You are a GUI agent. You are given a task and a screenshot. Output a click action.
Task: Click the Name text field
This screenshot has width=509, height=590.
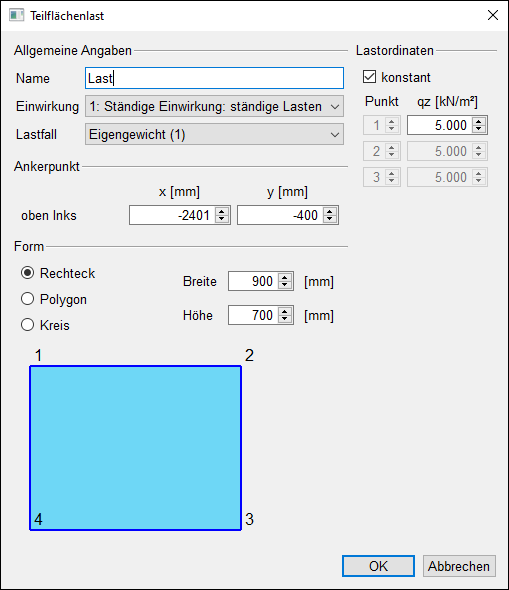coord(214,78)
